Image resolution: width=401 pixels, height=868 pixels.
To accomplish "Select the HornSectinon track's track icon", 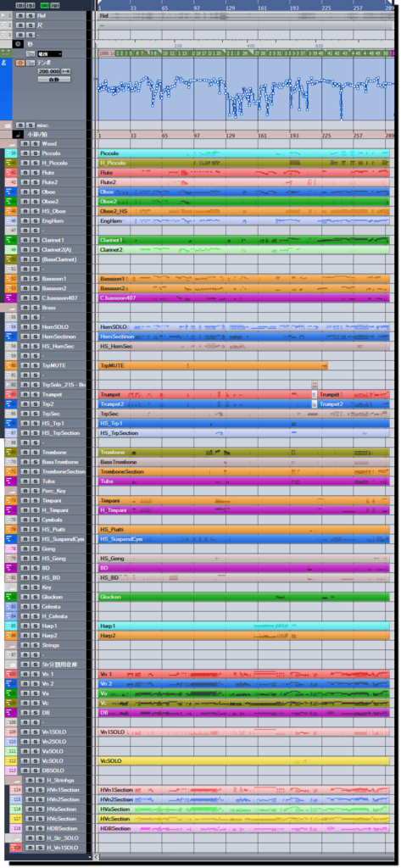I will (x=10, y=337).
